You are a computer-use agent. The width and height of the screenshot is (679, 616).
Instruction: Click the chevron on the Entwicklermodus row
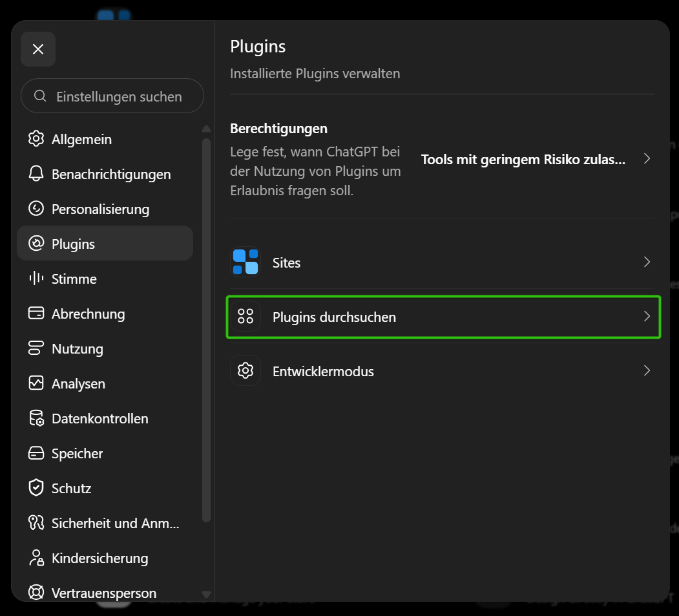tap(647, 370)
